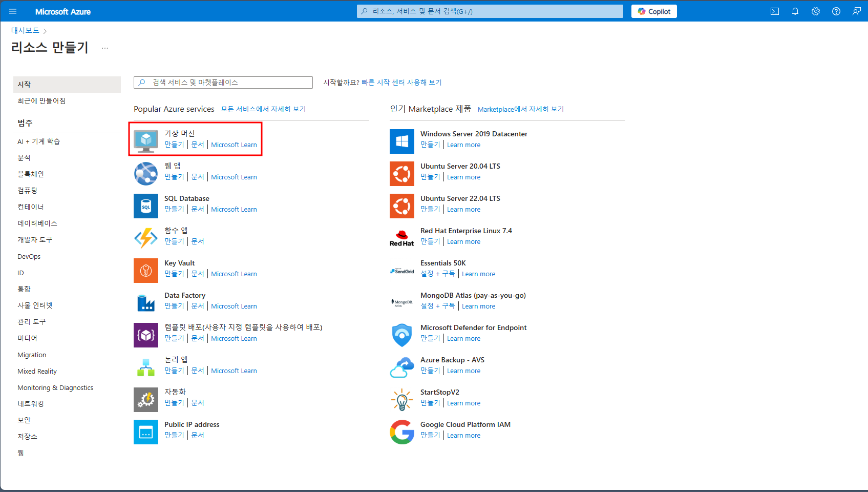Click 만들기 under Public IP address
868x492 pixels.
click(x=174, y=435)
